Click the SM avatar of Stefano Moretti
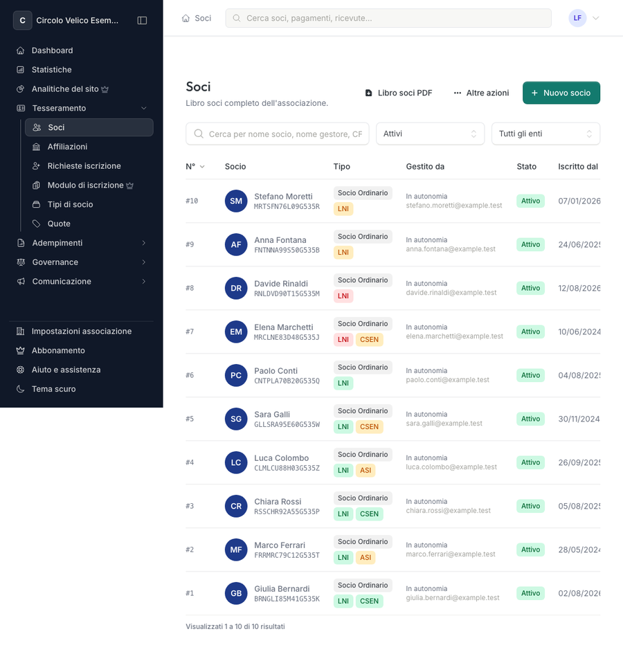Viewport: 623px width, 672px height. pyautogui.click(x=236, y=201)
